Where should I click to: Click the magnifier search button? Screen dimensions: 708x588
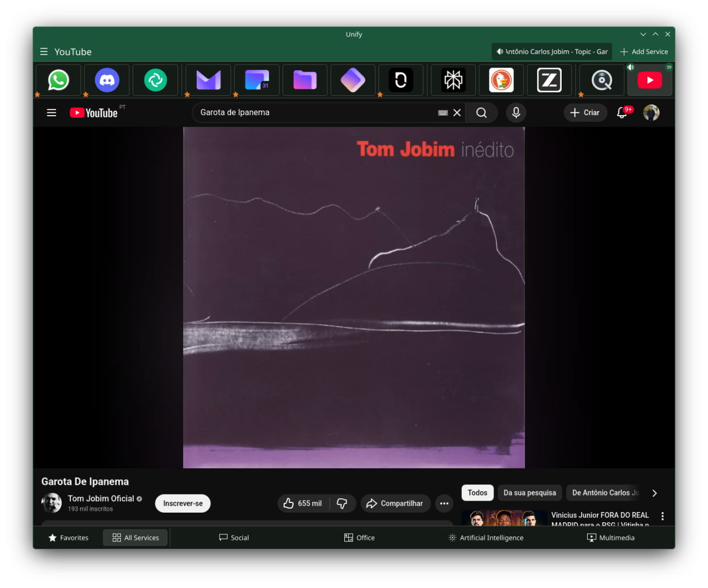(x=481, y=112)
